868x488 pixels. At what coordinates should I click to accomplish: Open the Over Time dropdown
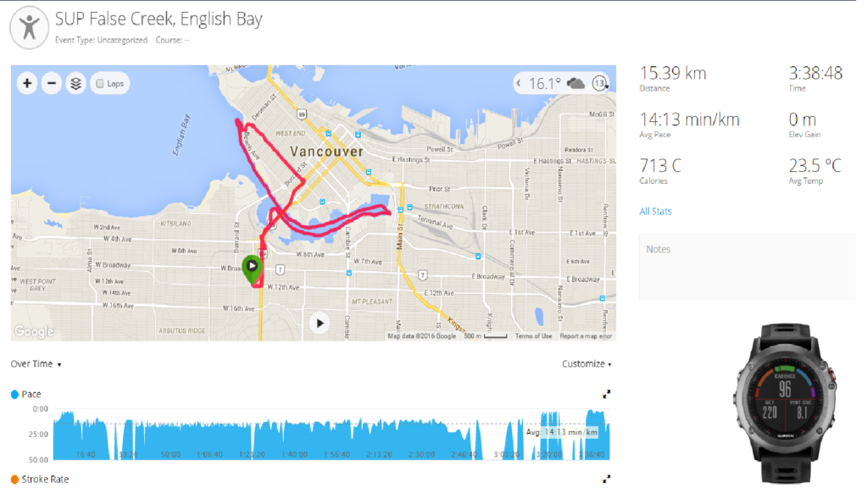click(36, 364)
